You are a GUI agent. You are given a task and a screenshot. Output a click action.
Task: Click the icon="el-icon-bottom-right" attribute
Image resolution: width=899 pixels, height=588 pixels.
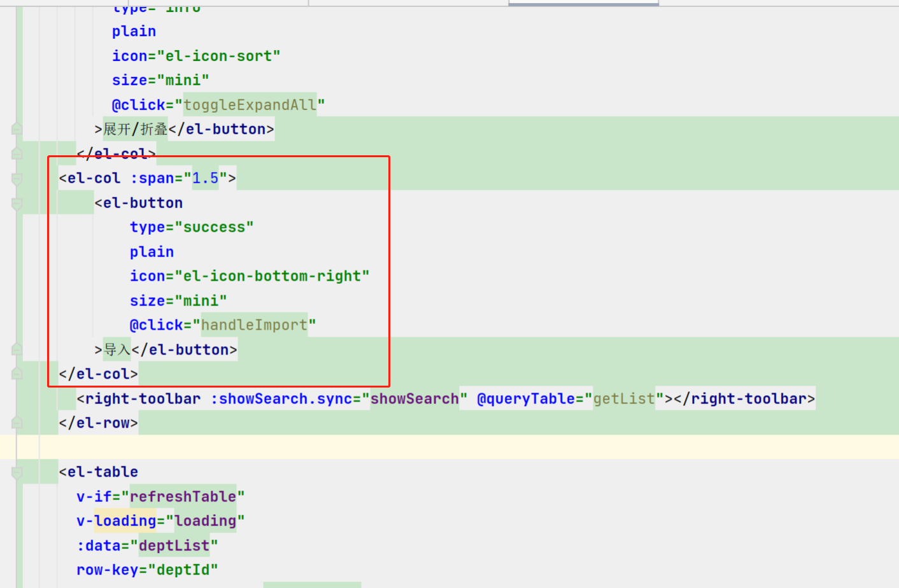(250, 276)
